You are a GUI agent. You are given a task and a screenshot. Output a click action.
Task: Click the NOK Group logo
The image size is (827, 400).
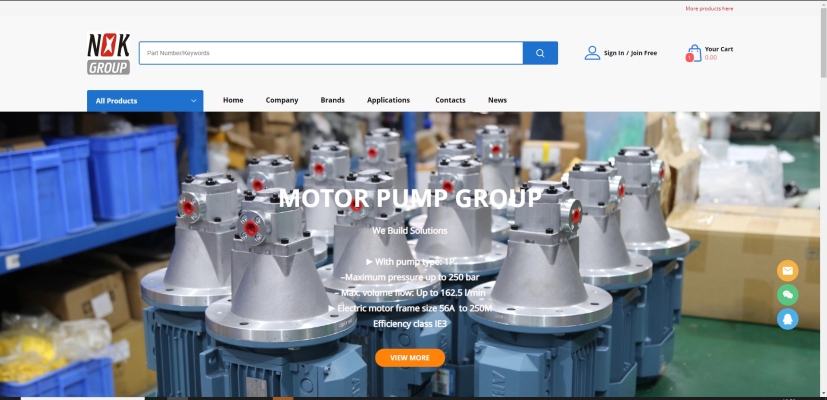pyautogui.click(x=108, y=53)
